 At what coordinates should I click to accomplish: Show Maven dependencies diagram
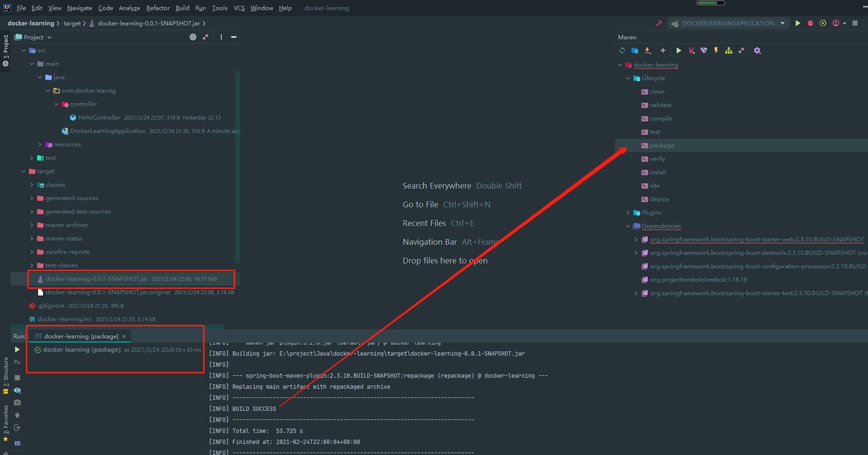[729, 50]
